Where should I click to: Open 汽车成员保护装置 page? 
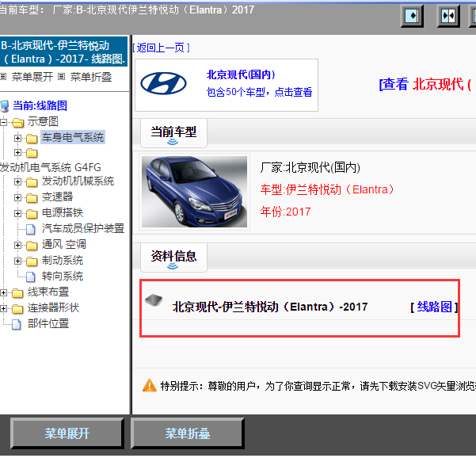point(83,228)
